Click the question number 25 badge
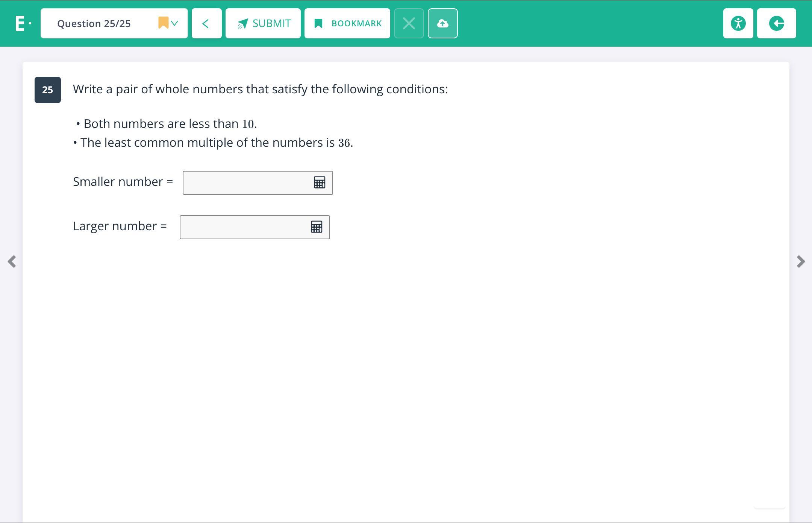The height and width of the screenshot is (523, 812). [x=48, y=90]
